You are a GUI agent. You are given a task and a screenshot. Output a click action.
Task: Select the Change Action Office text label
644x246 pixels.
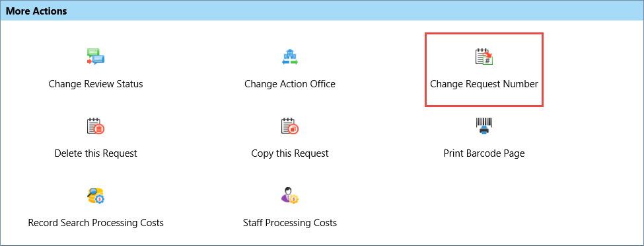tap(290, 84)
